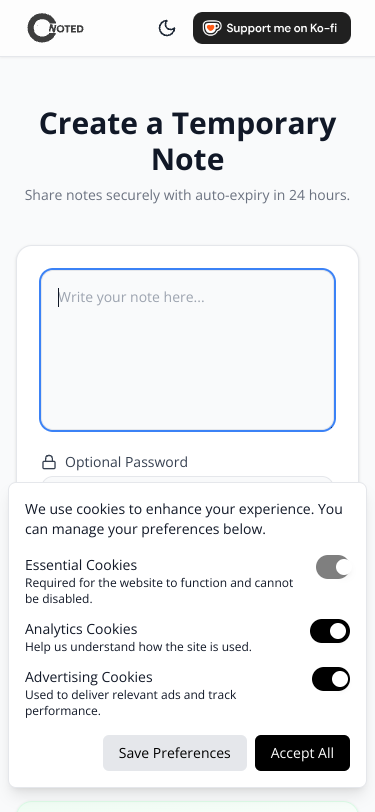Disable the Analytics Cookies toggle

330,631
